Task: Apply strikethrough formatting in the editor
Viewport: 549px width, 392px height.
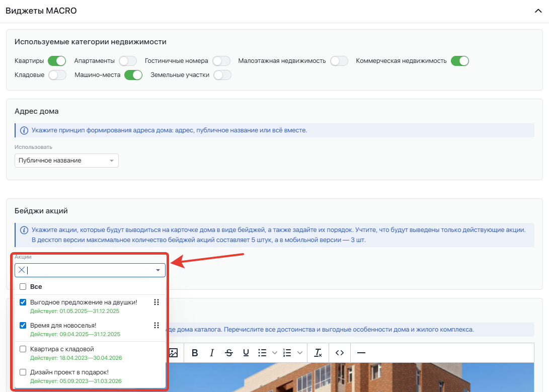Action: (229, 353)
